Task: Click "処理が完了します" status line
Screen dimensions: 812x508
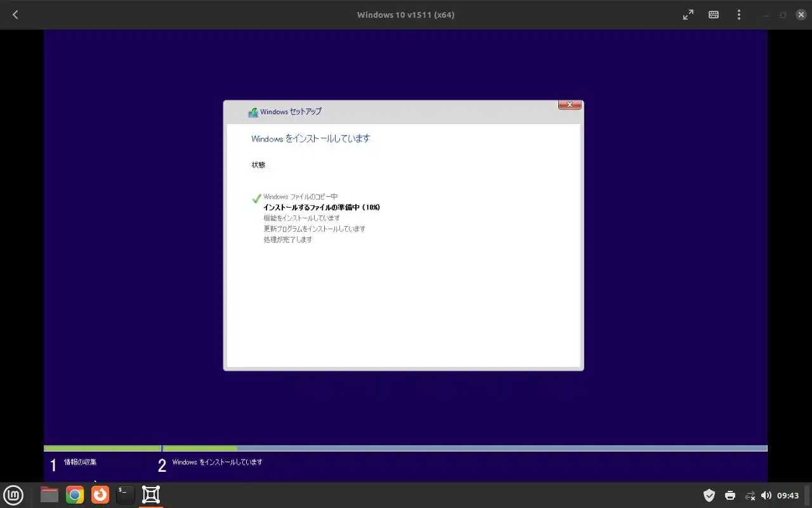Action: tap(287, 240)
